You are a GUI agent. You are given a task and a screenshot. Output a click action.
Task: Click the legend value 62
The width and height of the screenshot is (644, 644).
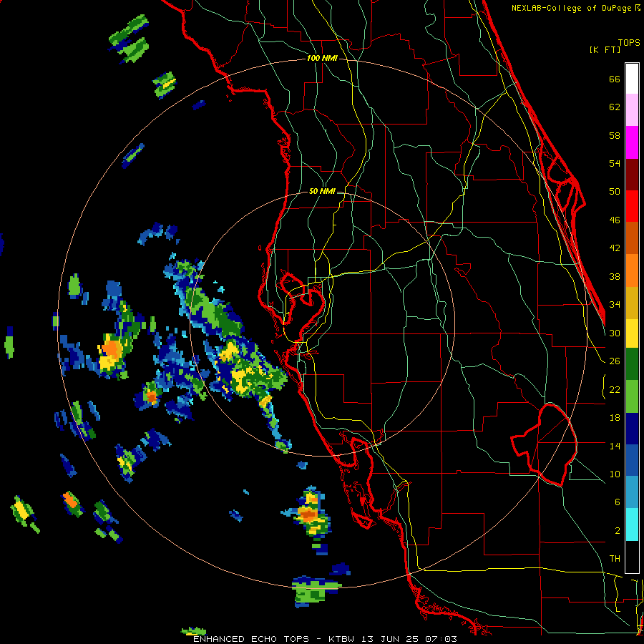pos(615,107)
